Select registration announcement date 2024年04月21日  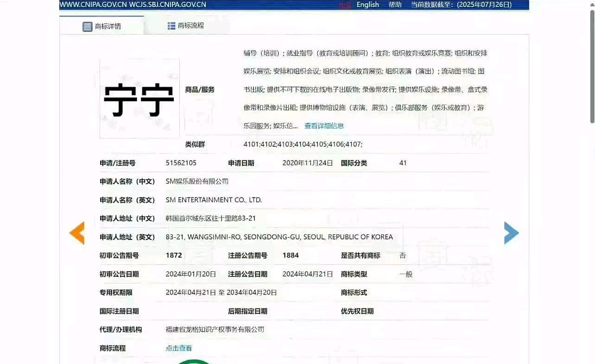click(308, 274)
